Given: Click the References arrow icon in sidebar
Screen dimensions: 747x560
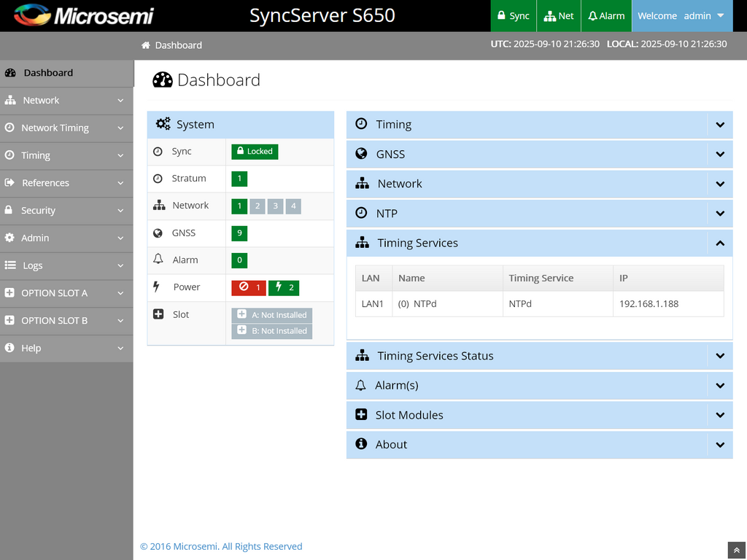Looking at the screenshot, I should coord(9,182).
